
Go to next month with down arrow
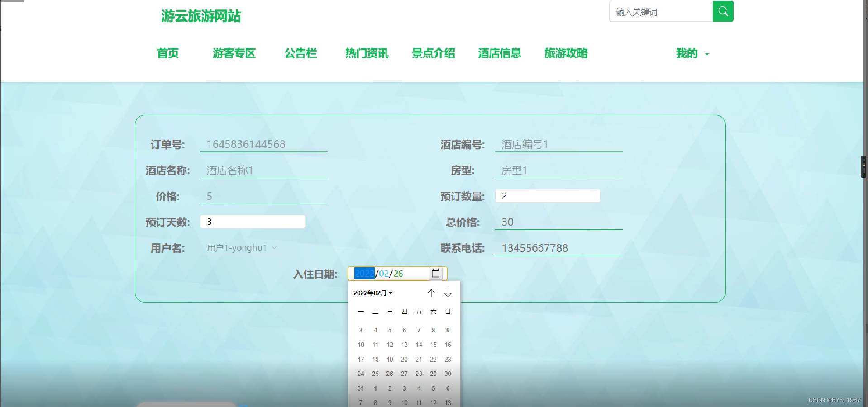(x=448, y=293)
